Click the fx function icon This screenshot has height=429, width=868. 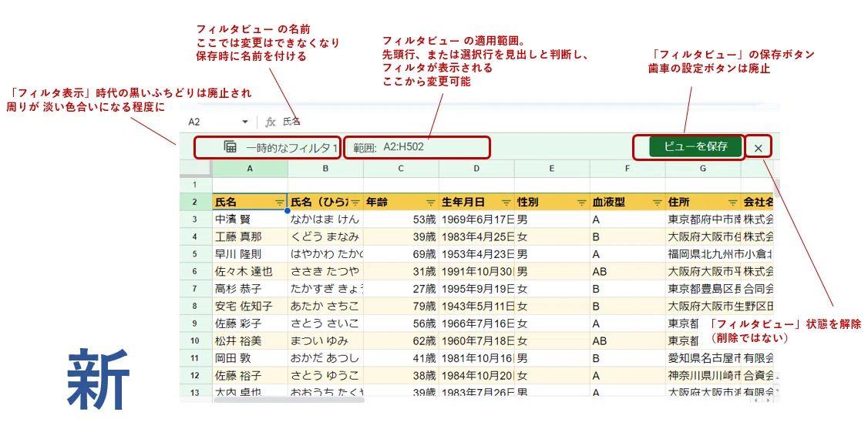click(x=271, y=122)
